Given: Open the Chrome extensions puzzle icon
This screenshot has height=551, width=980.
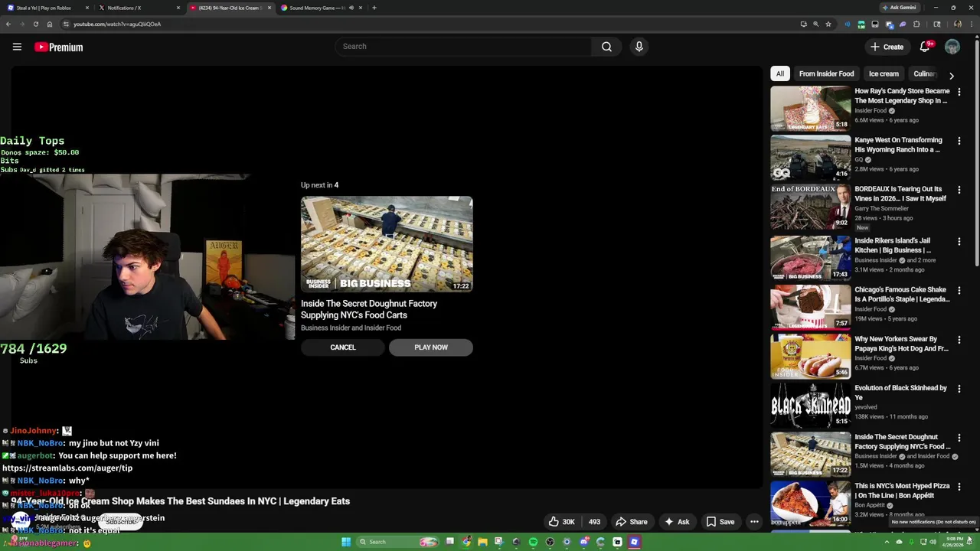Looking at the screenshot, I should (916, 24).
